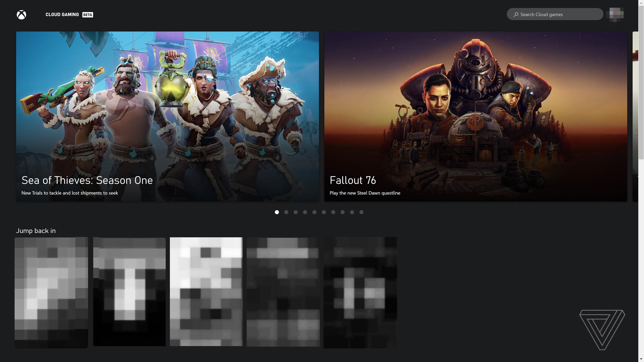
Task: Click the tenth carousel dot indicator
Action: coord(361,212)
